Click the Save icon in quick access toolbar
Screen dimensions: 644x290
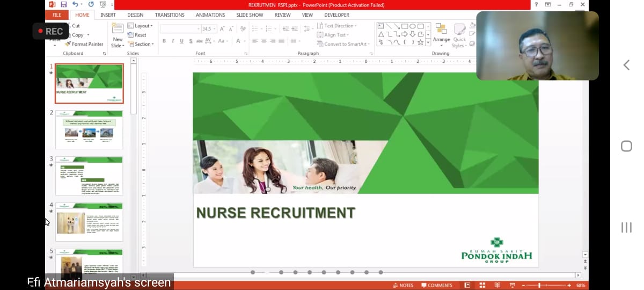click(63, 5)
